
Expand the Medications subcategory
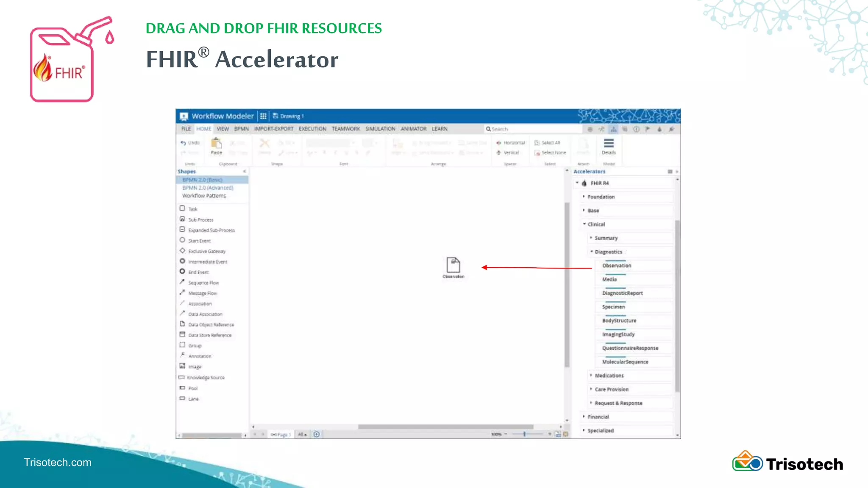(x=591, y=375)
